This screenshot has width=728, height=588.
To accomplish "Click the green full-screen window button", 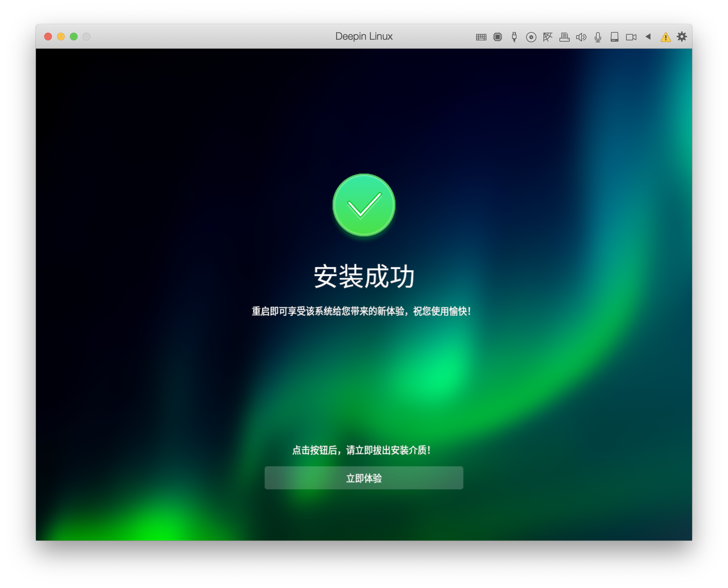I will point(74,37).
